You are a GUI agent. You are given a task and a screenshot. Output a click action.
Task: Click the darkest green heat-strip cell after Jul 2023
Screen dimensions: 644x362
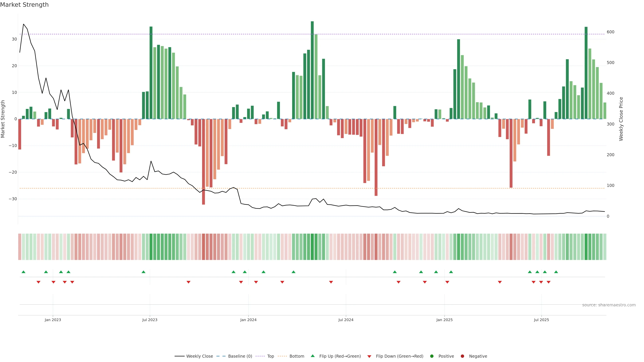click(x=151, y=247)
